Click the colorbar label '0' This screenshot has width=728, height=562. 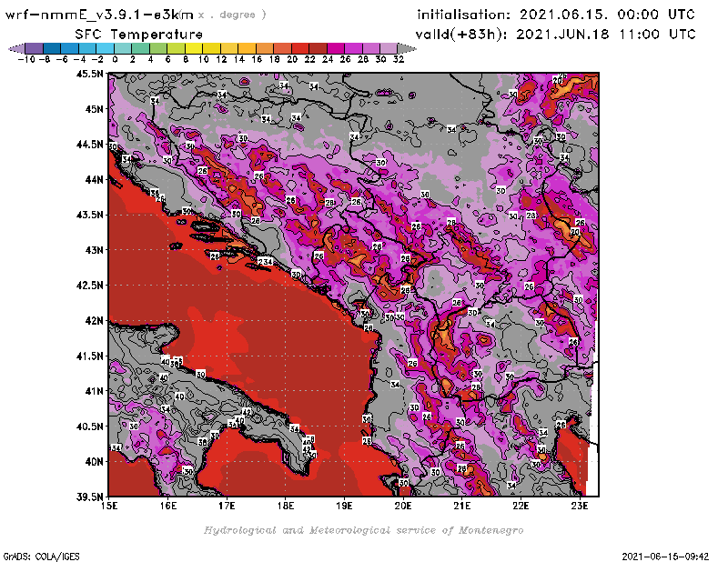click(115, 59)
